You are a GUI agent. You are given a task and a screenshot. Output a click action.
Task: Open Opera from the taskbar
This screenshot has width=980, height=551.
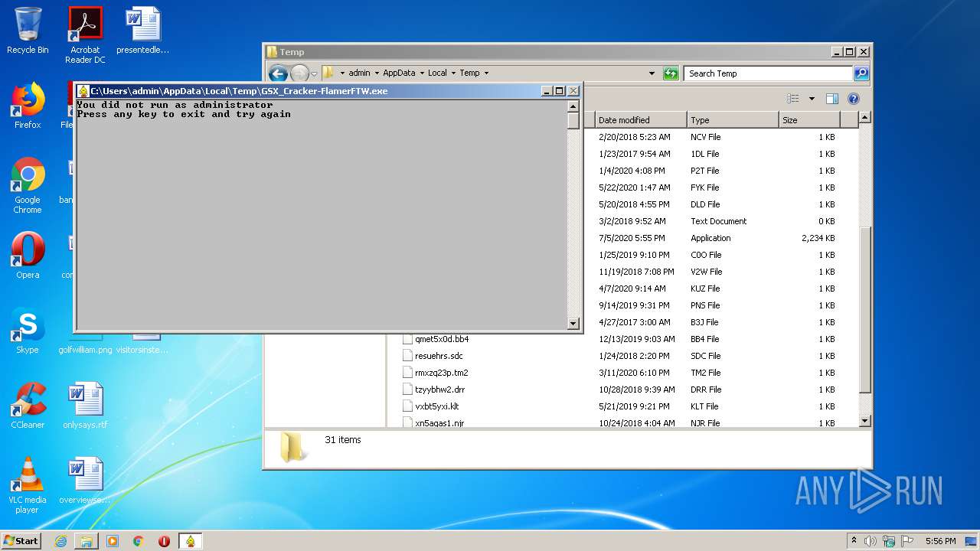164,541
